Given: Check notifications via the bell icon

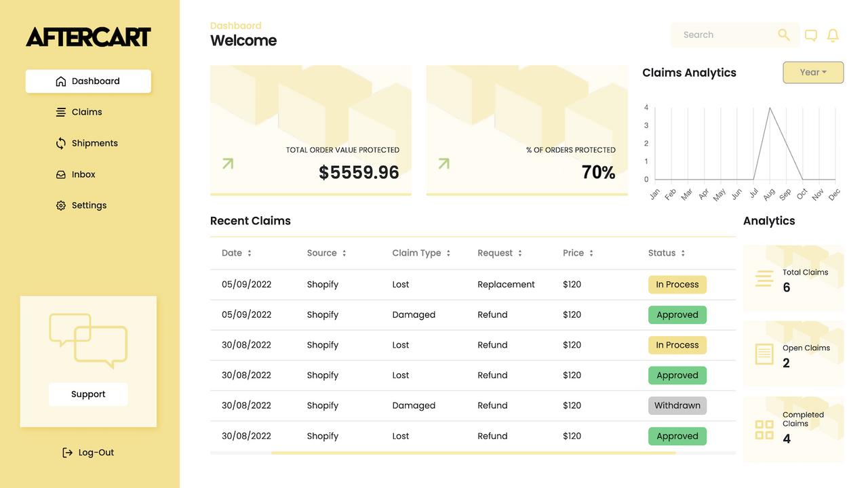Looking at the screenshot, I should (833, 35).
